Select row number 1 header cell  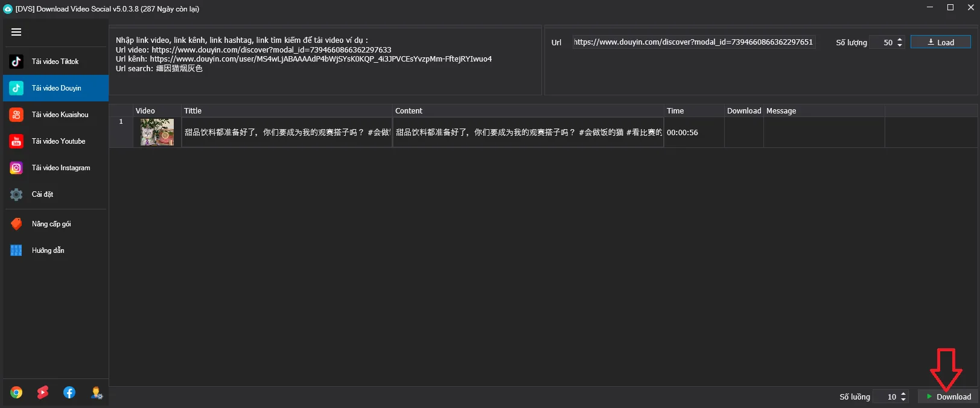tap(121, 132)
